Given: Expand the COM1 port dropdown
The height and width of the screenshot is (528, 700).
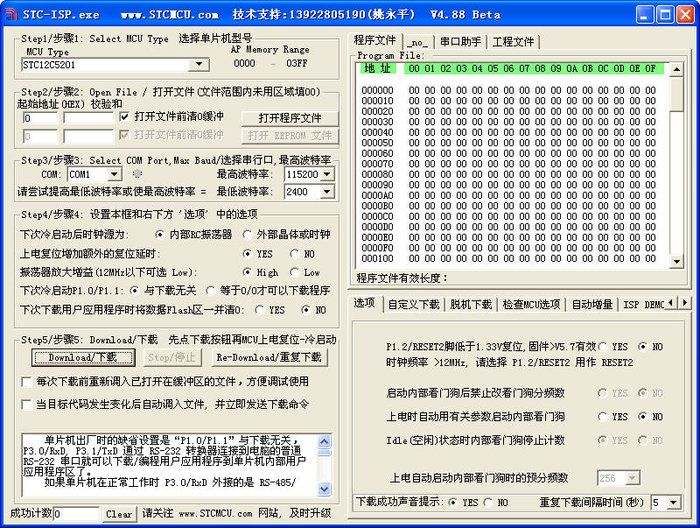Looking at the screenshot, I should 114,174.
